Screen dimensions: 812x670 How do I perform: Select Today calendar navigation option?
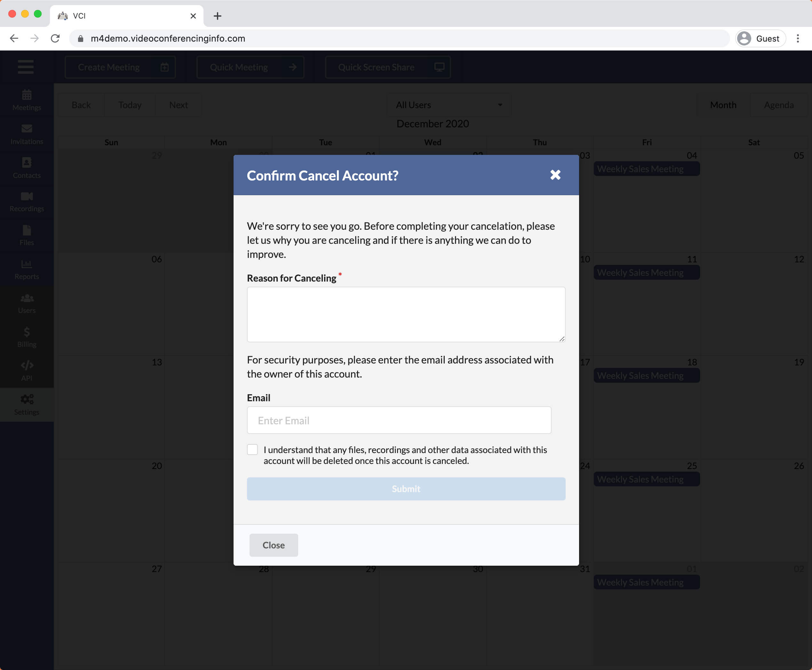pos(130,105)
